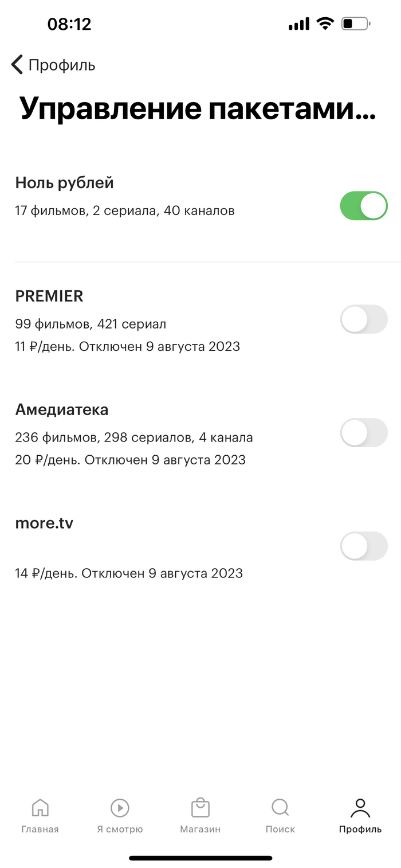
Task: Tap the Поиск magnifier icon
Action: (280, 808)
